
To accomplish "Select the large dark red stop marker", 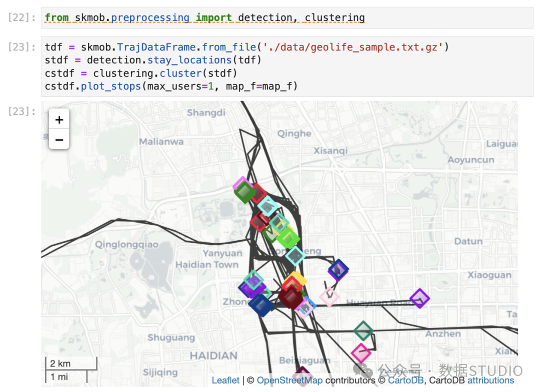I will coord(291,297).
